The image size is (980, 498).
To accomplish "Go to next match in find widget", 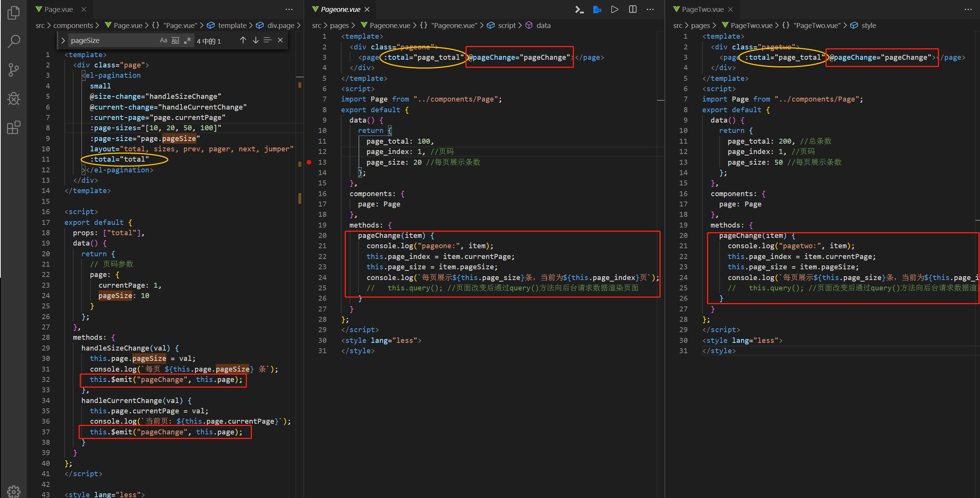I will coord(256,40).
